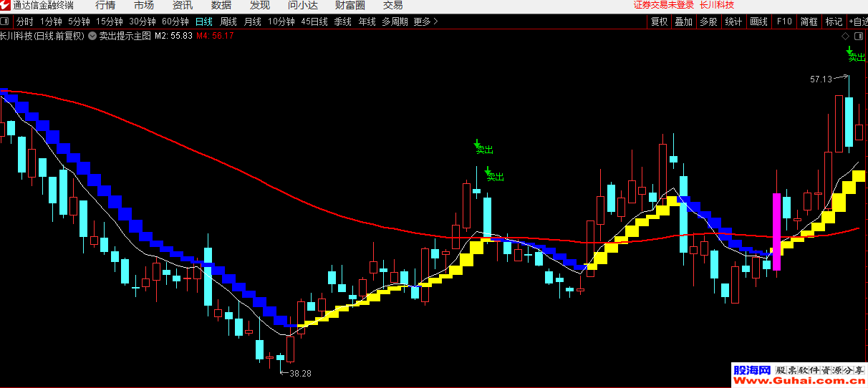Click the 多股 multi-stock button
868x388 pixels.
pos(708,21)
